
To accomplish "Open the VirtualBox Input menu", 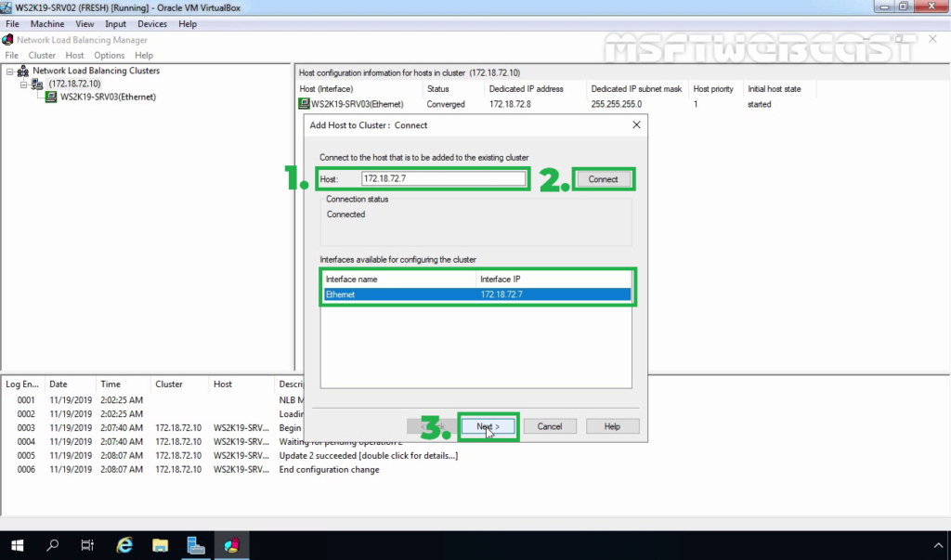I will (115, 23).
